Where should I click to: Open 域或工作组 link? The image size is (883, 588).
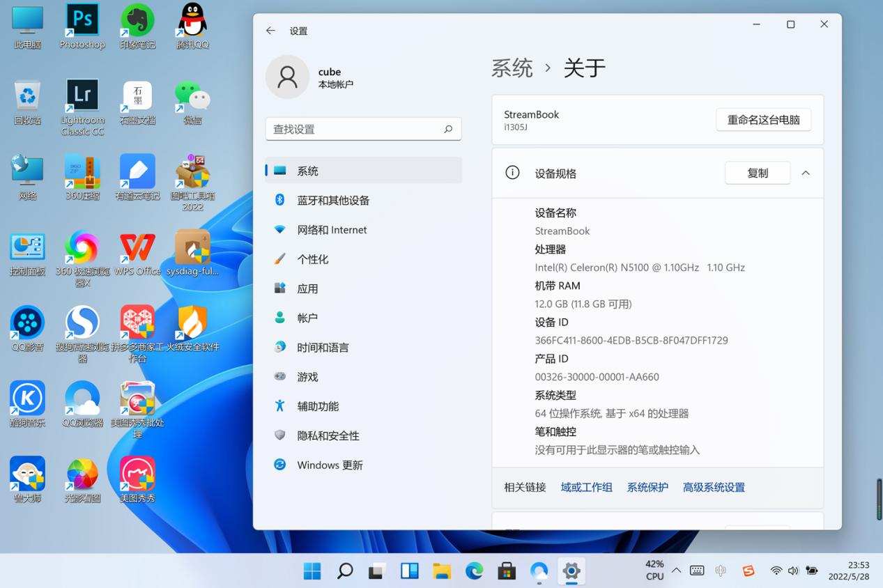587,488
